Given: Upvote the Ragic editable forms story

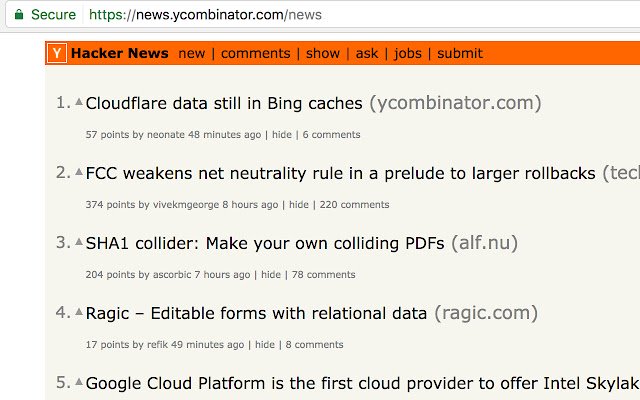Looking at the screenshot, I should [79, 311].
